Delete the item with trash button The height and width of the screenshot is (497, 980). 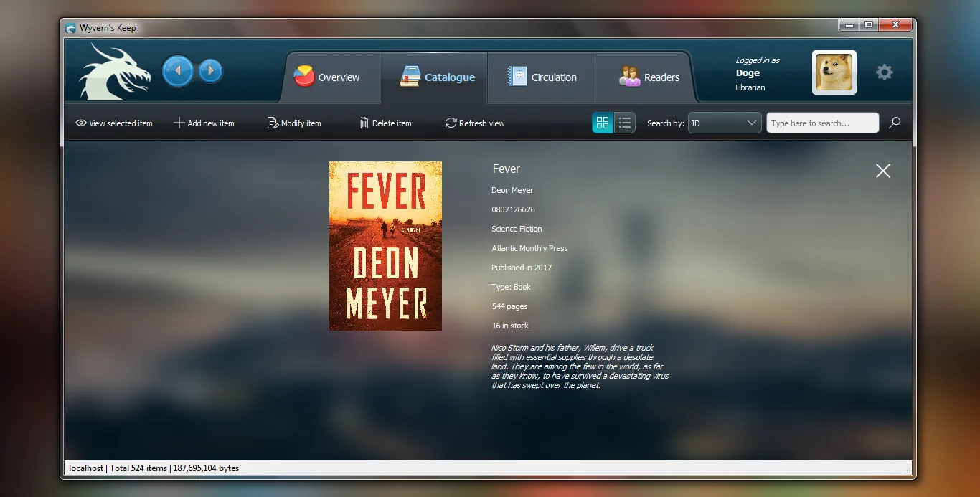385,123
